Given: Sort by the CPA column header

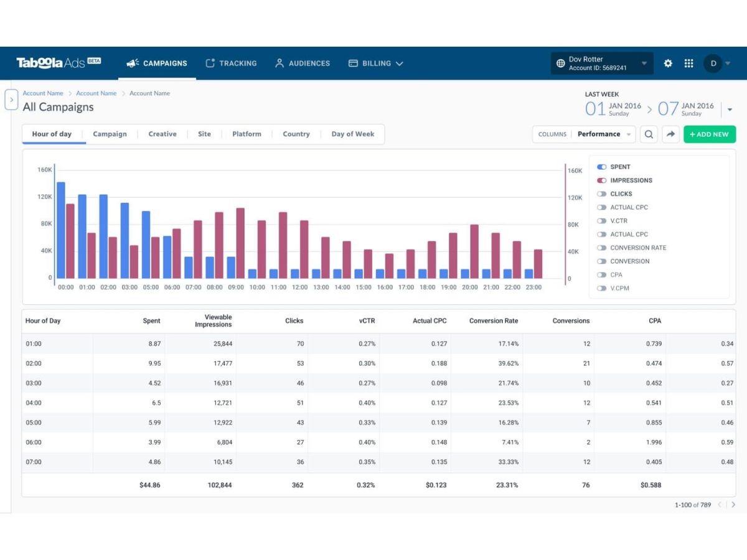Looking at the screenshot, I should 655,321.
